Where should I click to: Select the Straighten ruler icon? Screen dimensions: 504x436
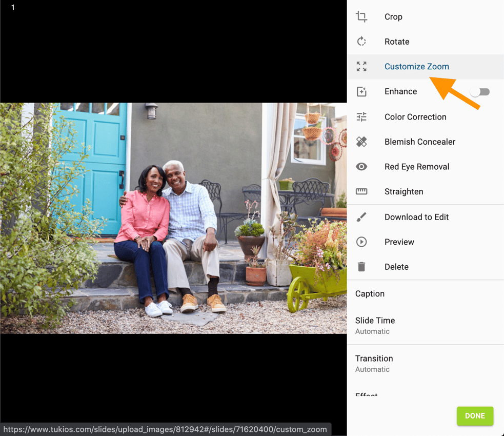[361, 192]
